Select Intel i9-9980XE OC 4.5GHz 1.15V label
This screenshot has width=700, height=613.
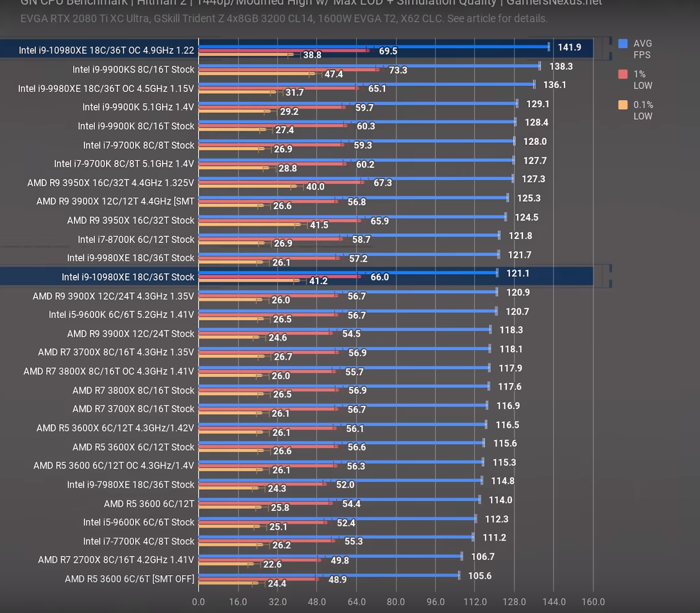click(106, 88)
